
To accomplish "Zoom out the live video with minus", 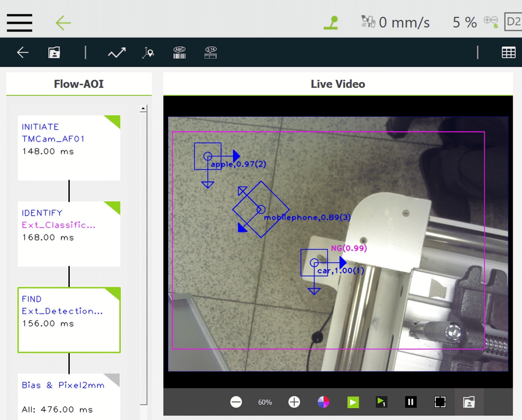I will click(236, 402).
